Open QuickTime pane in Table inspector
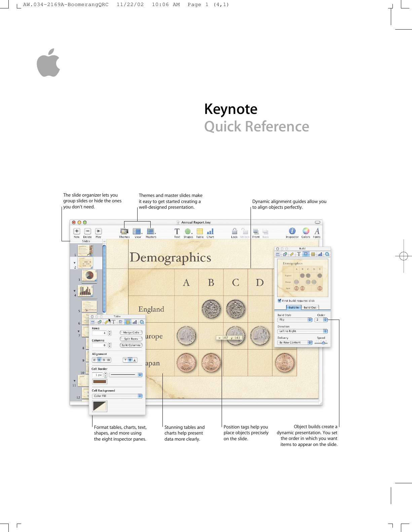The width and height of the screenshot is (412, 532). 142,322
